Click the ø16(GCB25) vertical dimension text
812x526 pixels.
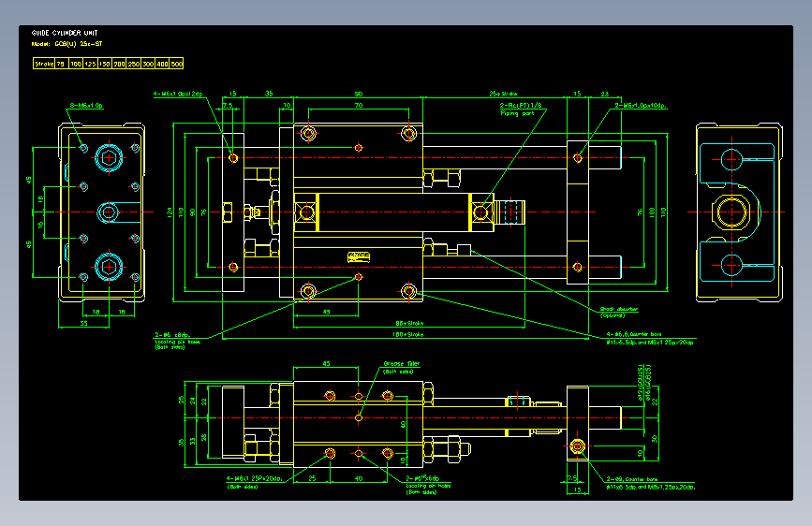(648, 383)
